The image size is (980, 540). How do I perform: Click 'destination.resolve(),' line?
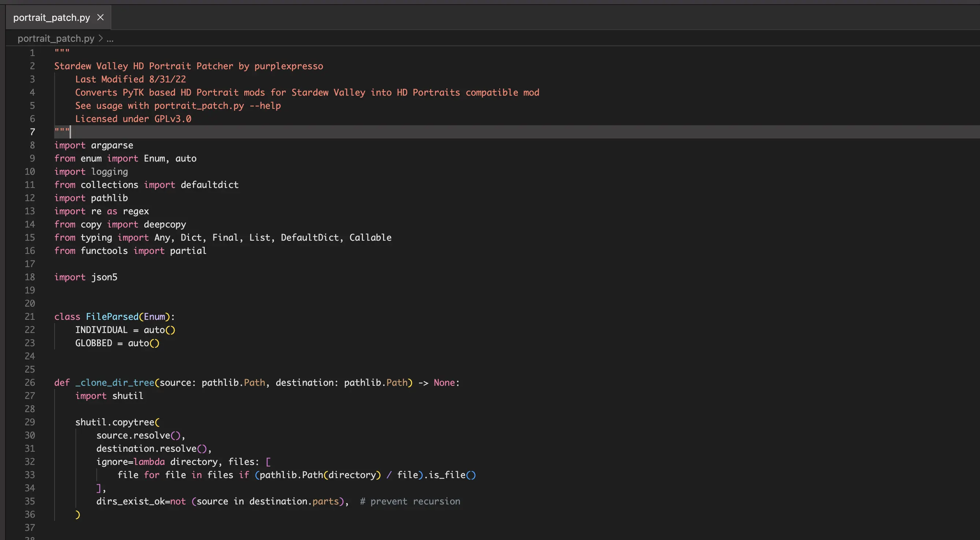pyautogui.click(x=154, y=448)
